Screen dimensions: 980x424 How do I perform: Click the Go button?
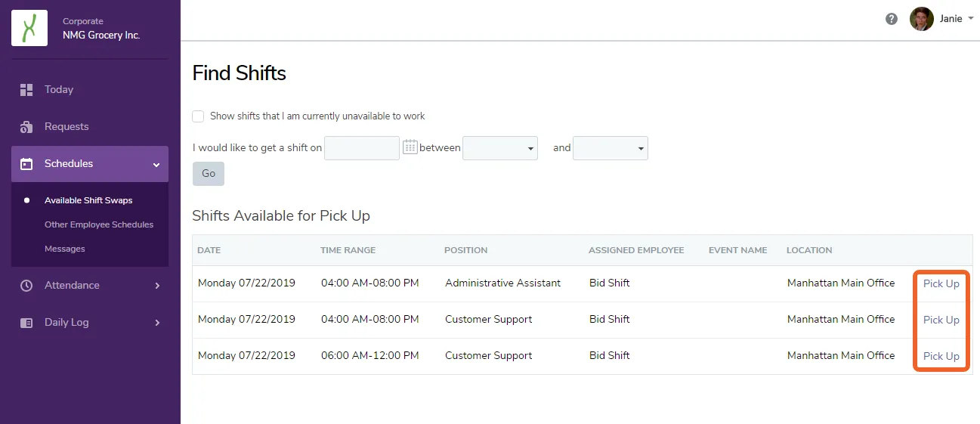[209, 174]
